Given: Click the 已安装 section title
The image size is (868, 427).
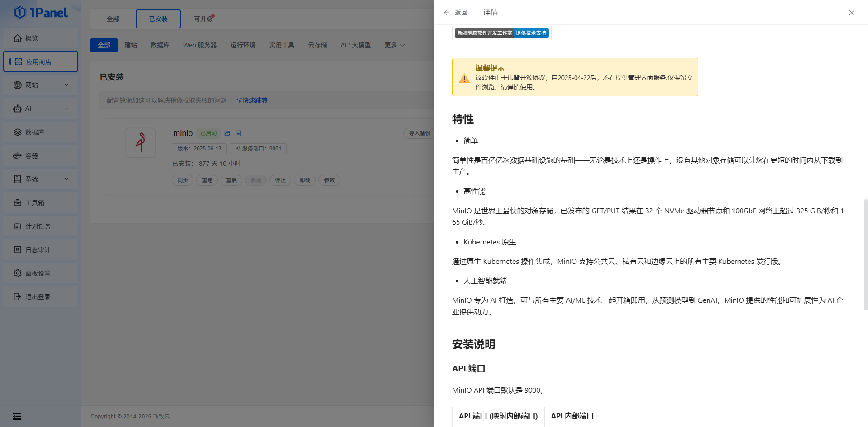Looking at the screenshot, I should pyautogui.click(x=112, y=77).
